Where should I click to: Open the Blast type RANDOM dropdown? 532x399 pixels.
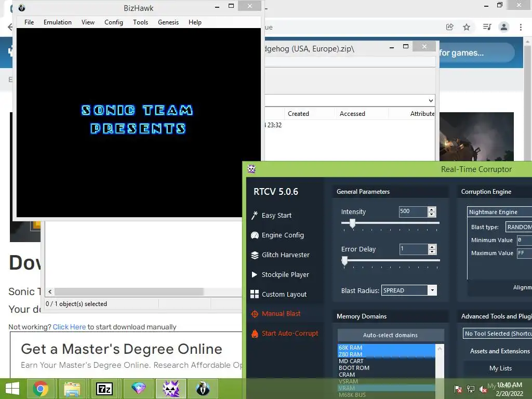point(519,227)
